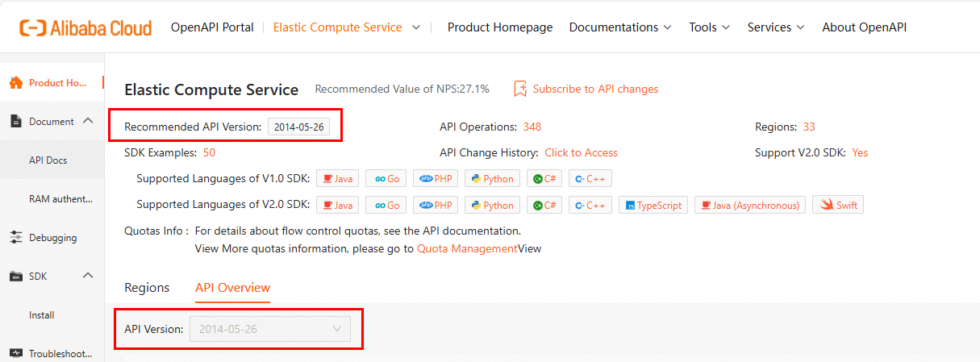Open the Tools menu
This screenshot has height=362, width=980.
(x=709, y=27)
